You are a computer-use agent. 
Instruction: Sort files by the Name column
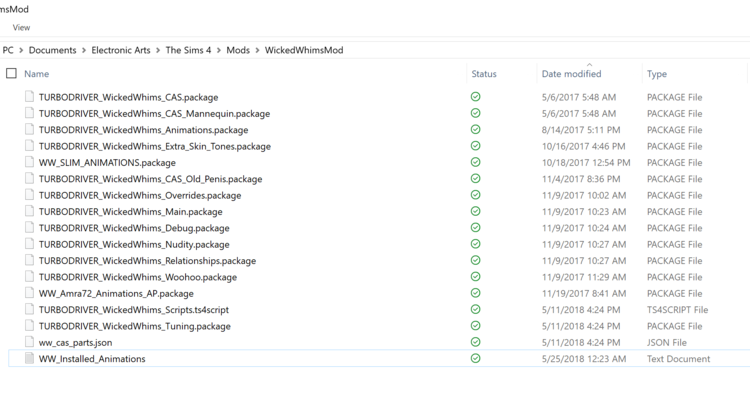point(37,74)
